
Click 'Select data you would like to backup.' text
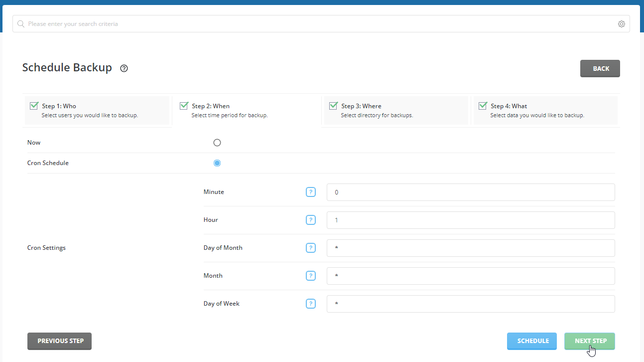coord(537,115)
